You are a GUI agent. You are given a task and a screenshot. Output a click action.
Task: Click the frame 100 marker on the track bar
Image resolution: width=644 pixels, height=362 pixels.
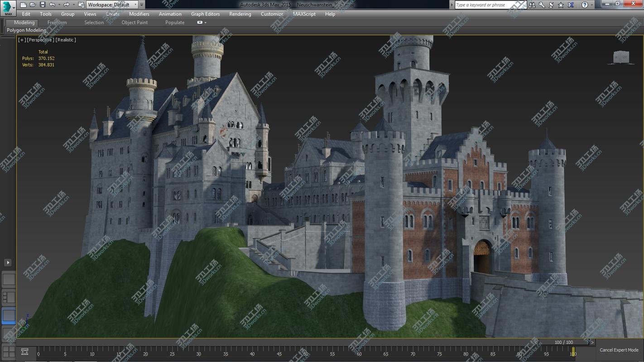(x=573, y=352)
